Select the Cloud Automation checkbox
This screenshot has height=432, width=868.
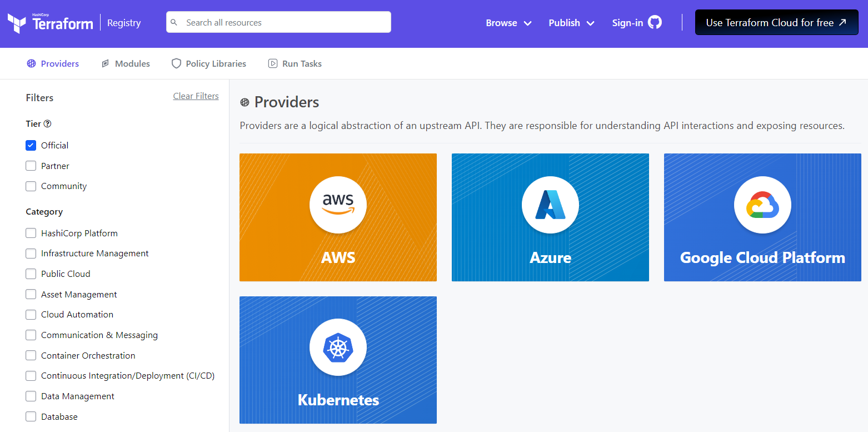31,315
